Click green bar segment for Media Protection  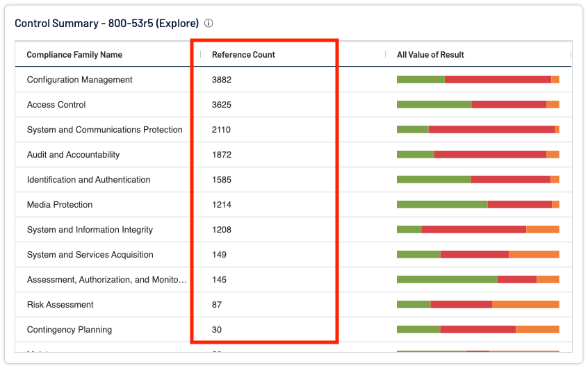click(x=441, y=205)
